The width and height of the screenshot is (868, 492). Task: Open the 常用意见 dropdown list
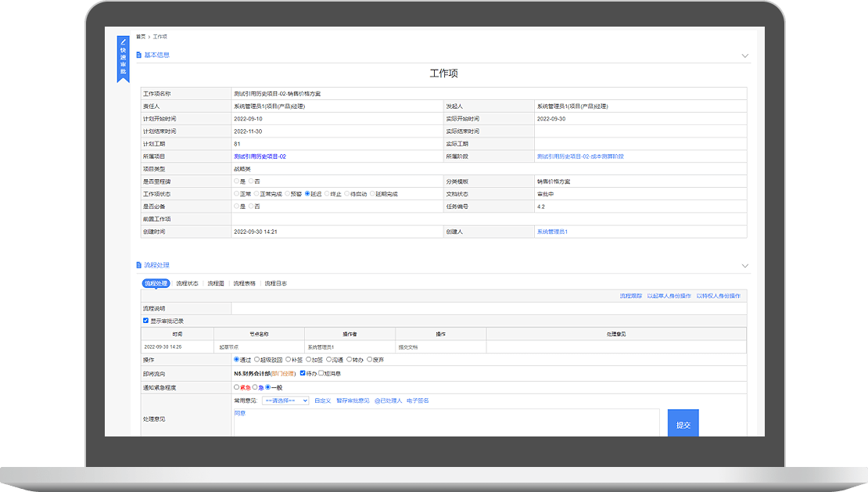coord(285,400)
